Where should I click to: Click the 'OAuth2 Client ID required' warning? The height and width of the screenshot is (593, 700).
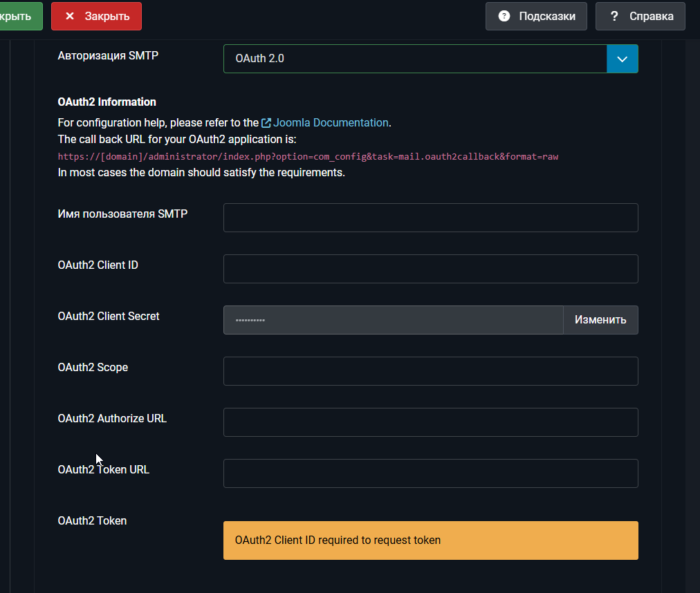click(431, 540)
